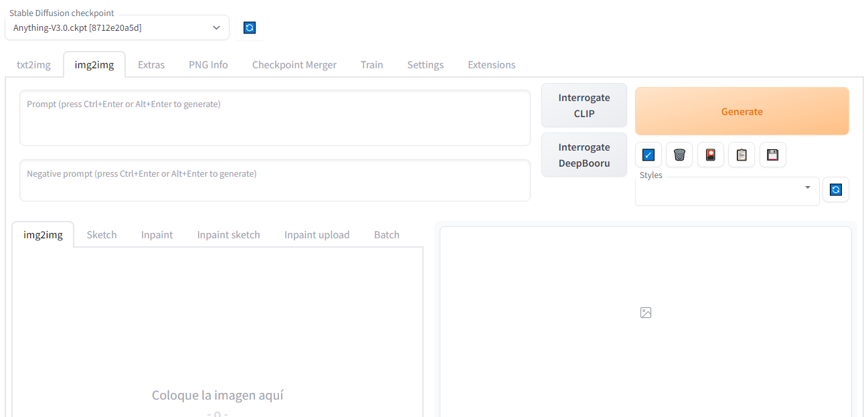Viewport: 868px width, 417px height.
Task: Open the Extras tab
Action: [151, 65]
